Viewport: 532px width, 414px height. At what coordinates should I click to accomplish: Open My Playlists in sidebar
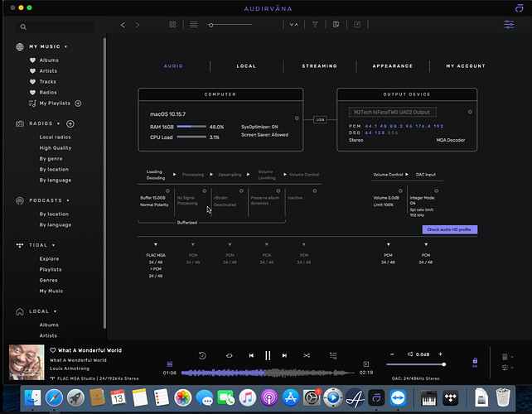coord(55,103)
